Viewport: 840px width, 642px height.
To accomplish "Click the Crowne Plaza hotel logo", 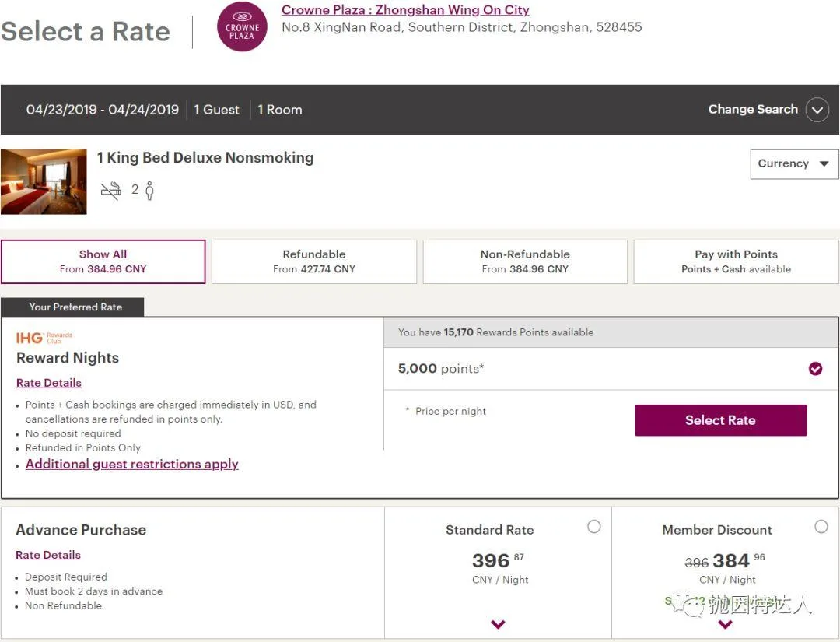I will click(x=242, y=27).
